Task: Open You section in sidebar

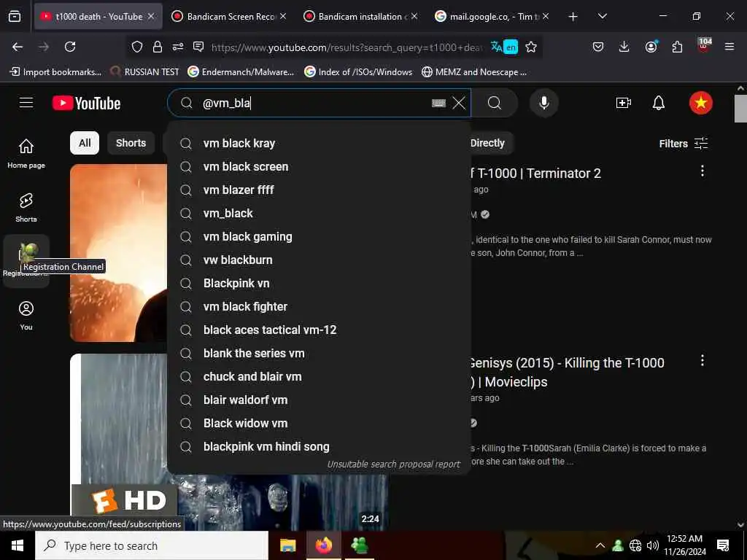Action: coord(26,315)
